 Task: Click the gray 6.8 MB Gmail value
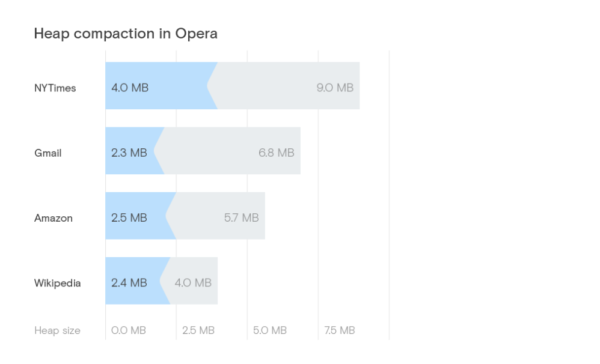pyautogui.click(x=277, y=153)
